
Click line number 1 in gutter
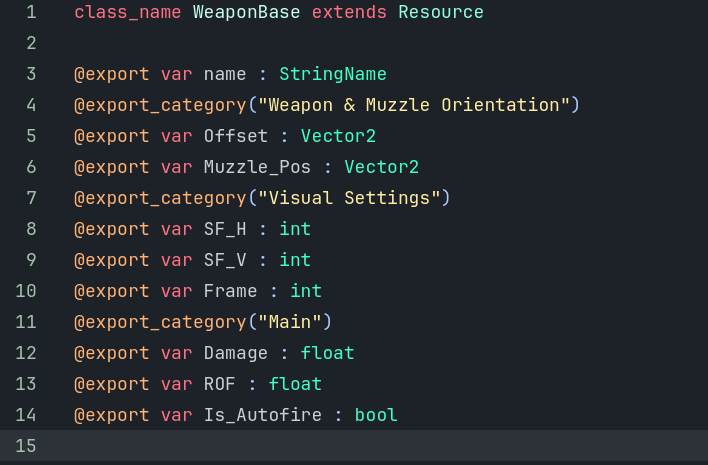tap(31, 12)
